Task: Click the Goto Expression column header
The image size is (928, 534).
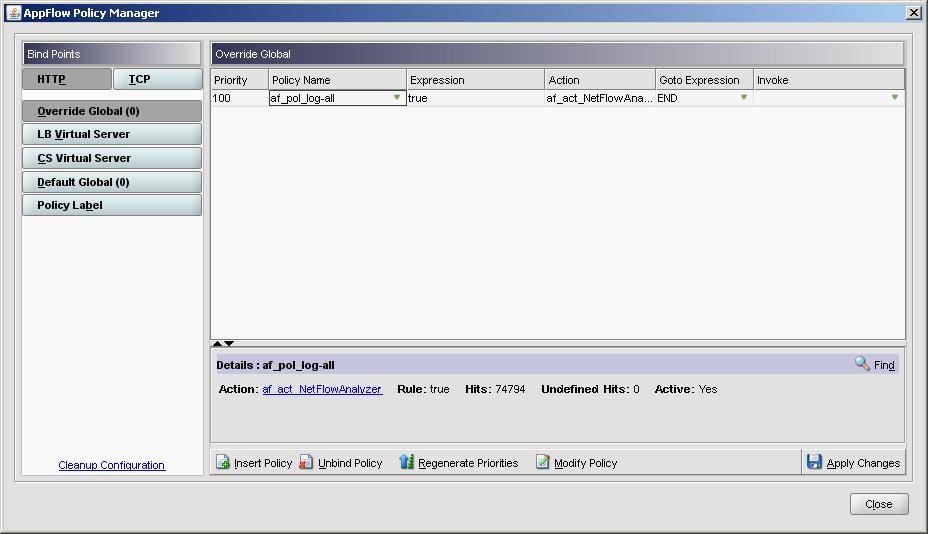Action: (704, 80)
